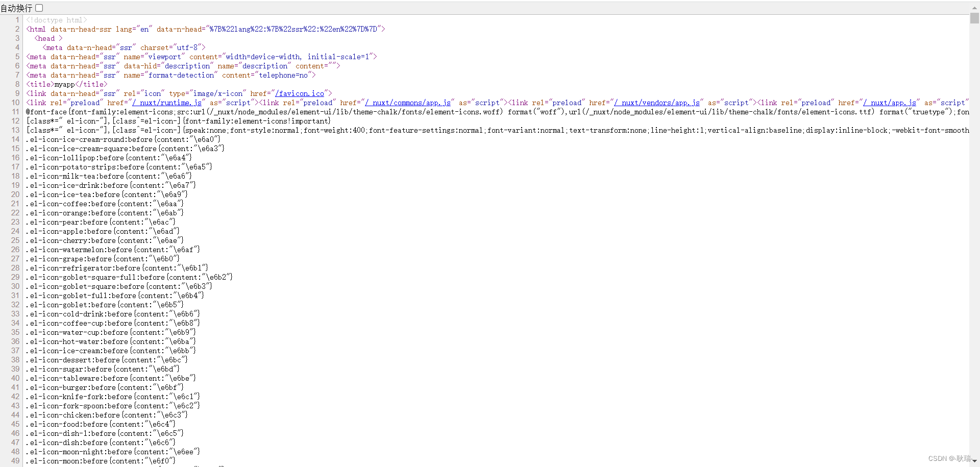Click the el-icon-grape rule line
This screenshot has width=980, height=467.
pos(103,259)
